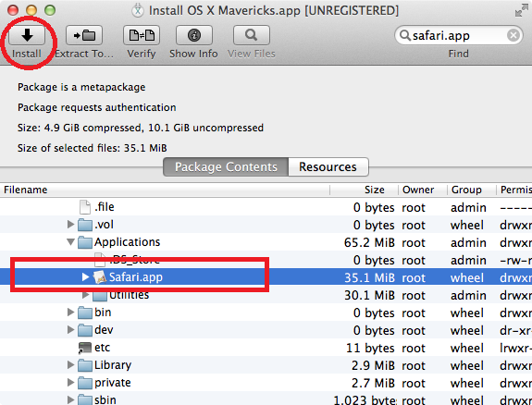Click the Permissions column header
This screenshot has width=532, height=405.
pos(514,190)
